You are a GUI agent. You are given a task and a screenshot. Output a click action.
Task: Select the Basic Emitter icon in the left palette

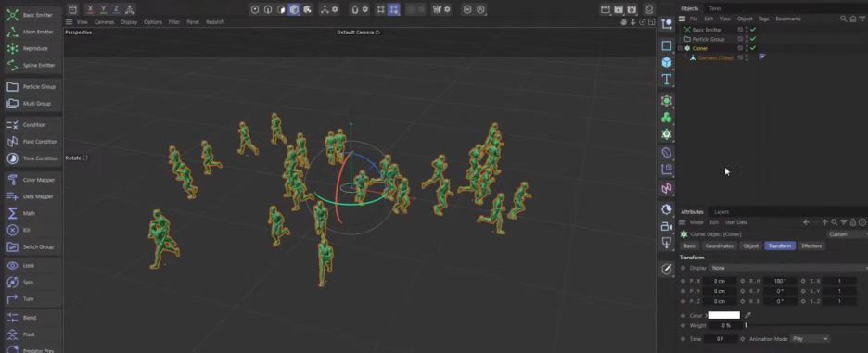click(x=12, y=15)
